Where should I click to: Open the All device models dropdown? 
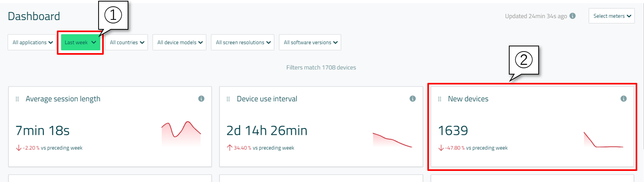click(180, 42)
